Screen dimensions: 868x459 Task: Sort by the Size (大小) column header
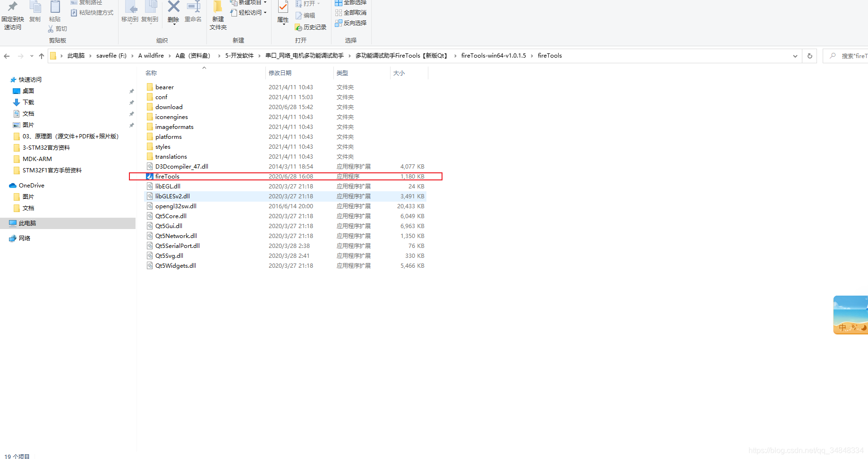coord(399,73)
